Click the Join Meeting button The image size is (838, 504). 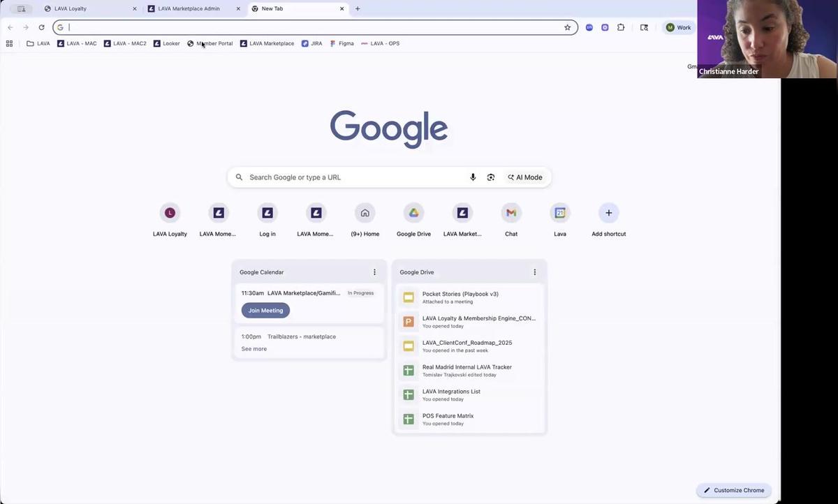pyautogui.click(x=265, y=310)
